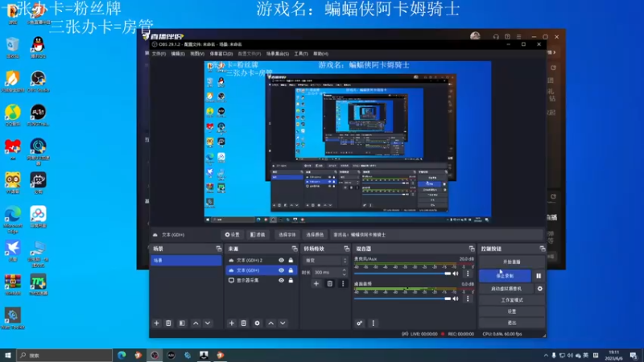Remove scene transition with trash icon
644x362 pixels.
pyautogui.click(x=330, y=284)
